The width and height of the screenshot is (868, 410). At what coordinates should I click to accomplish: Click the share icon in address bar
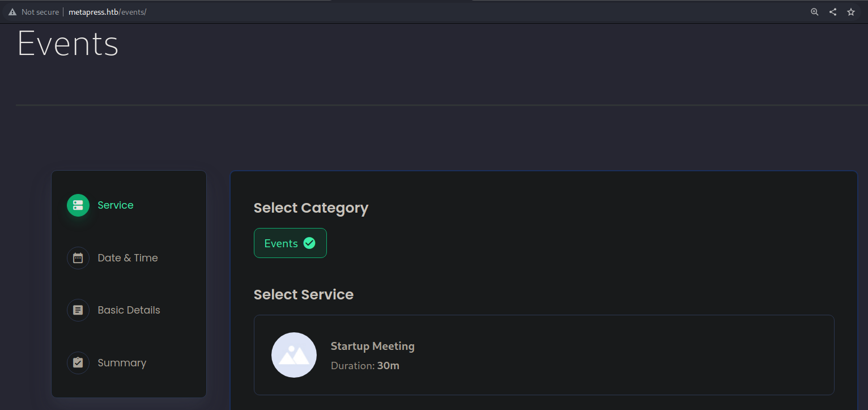[833, 12]
